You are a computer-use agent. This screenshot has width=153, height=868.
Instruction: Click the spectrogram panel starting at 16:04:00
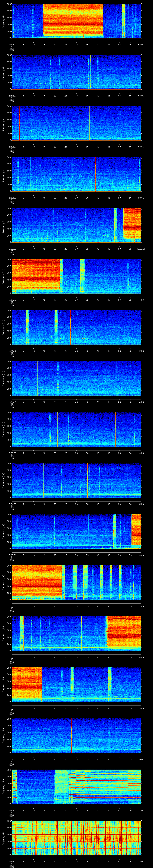coord(76,480)
